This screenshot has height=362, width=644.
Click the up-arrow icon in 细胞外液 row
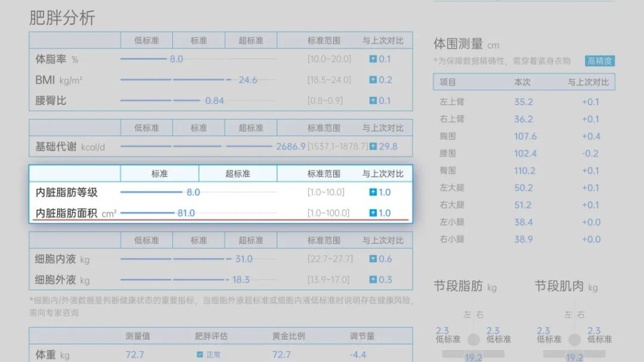(373, 280)
